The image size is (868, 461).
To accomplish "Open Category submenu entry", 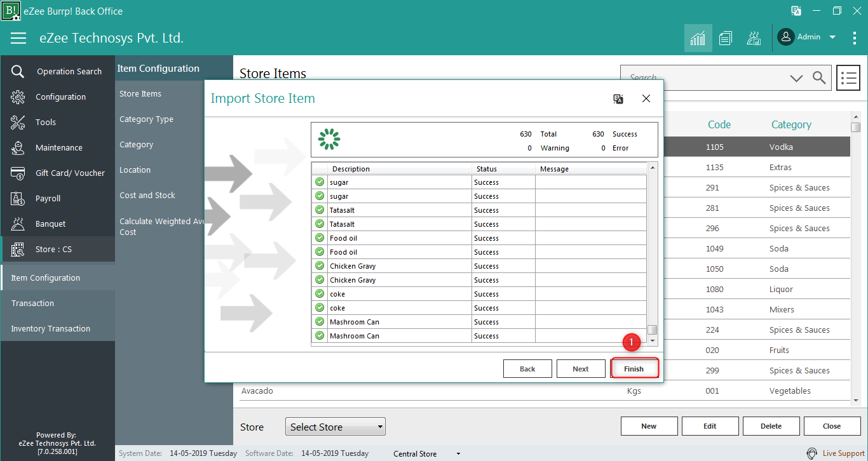I will coord(137,144).
